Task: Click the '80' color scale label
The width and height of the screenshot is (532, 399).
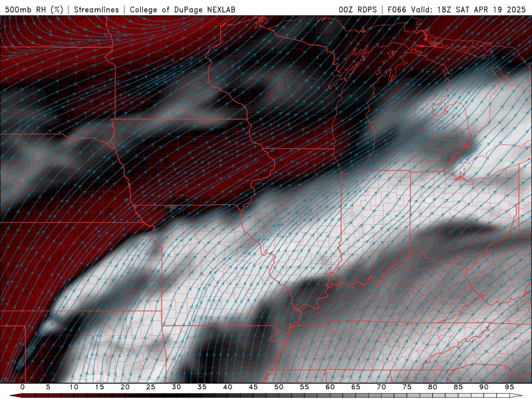Action: [433, 387]
